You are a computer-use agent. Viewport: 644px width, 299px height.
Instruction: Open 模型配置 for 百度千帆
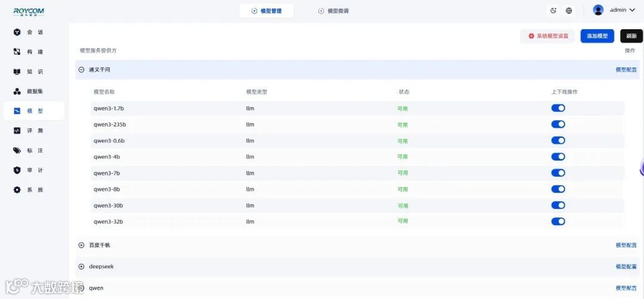point(626,245)
